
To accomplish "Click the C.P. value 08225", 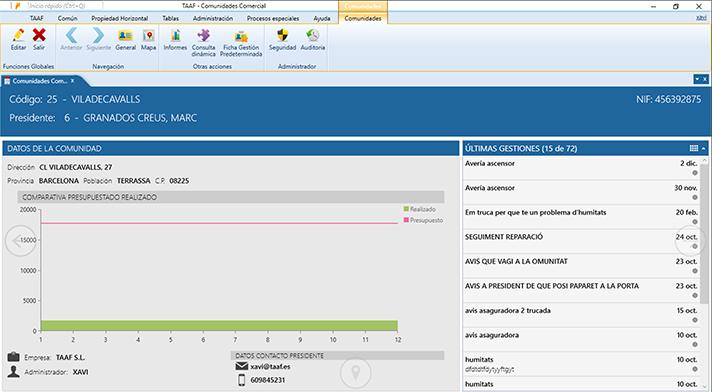I will point(179,181).
